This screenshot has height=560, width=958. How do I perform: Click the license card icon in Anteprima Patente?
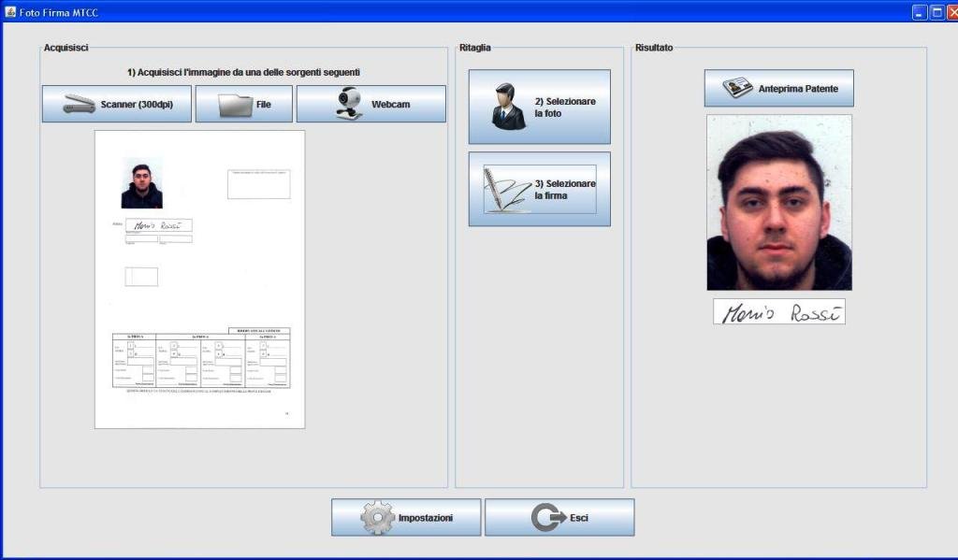point(737,89)
